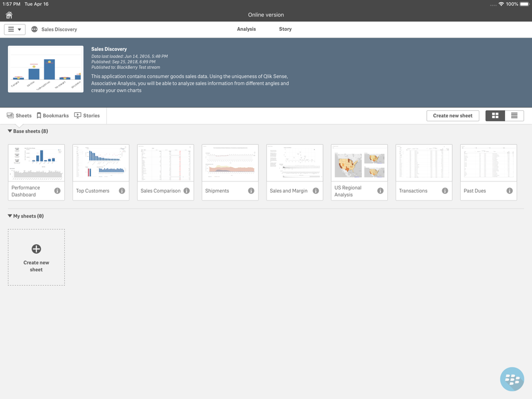The height and width of the screenshot is (399, 532).
Task: Tap the 1:57 PM clock in status bar
Action: (11, 4)
